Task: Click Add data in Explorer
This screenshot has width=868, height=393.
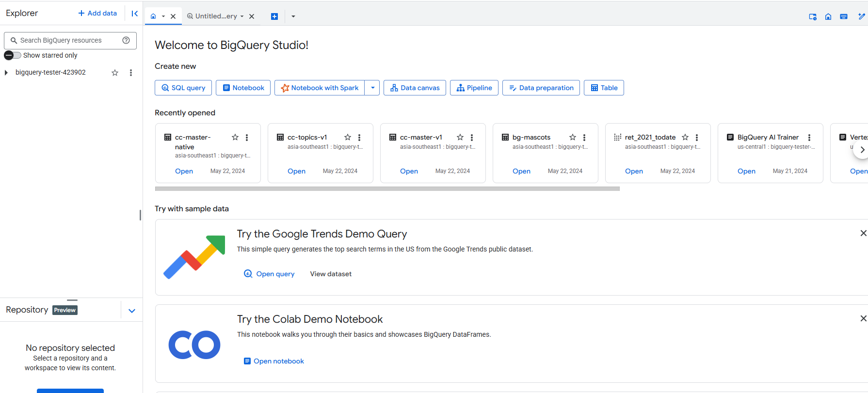Action: pos(97,14)
